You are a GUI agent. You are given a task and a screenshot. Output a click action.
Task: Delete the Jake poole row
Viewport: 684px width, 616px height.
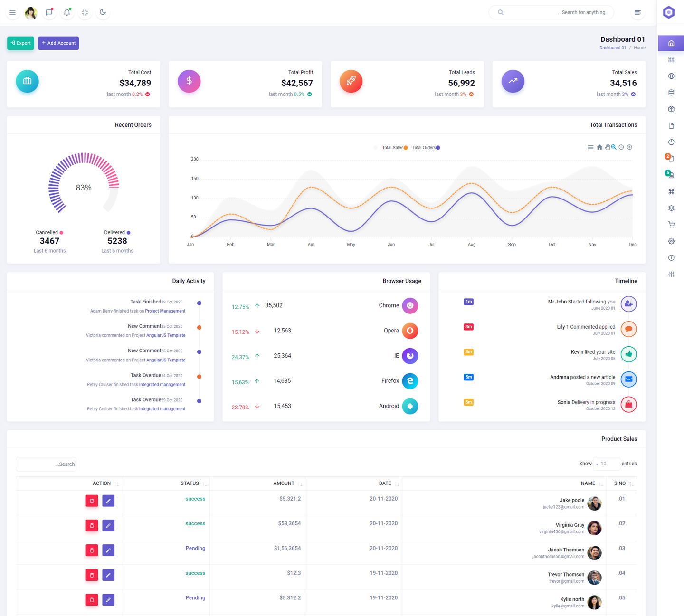coord(92,501)
